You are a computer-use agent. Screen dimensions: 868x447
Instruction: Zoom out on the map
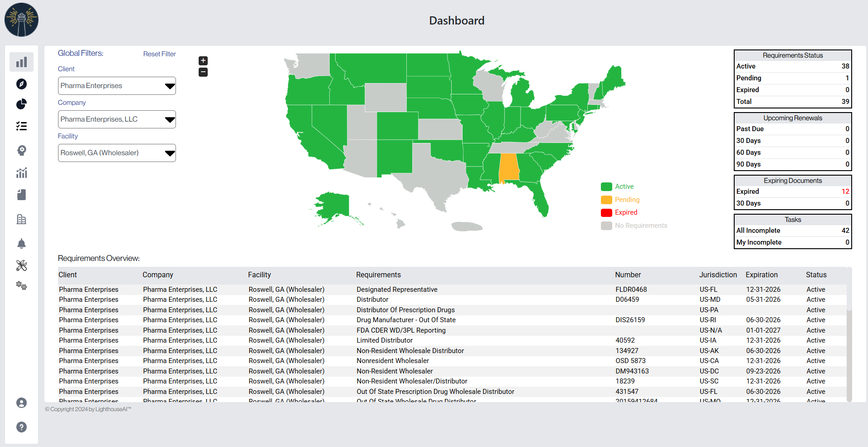coord(203,72)
